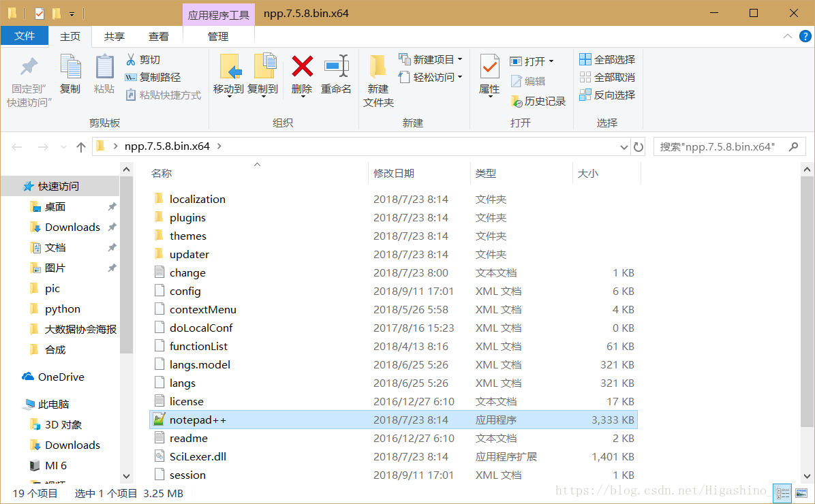Screen dimensions: 815x504
Task: Switch to the Share ribbon tab
Action: (114, 36)
